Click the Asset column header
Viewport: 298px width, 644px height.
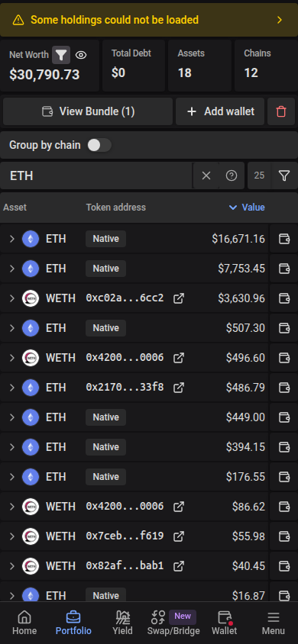pyautogui.click(x=15, y=208)
